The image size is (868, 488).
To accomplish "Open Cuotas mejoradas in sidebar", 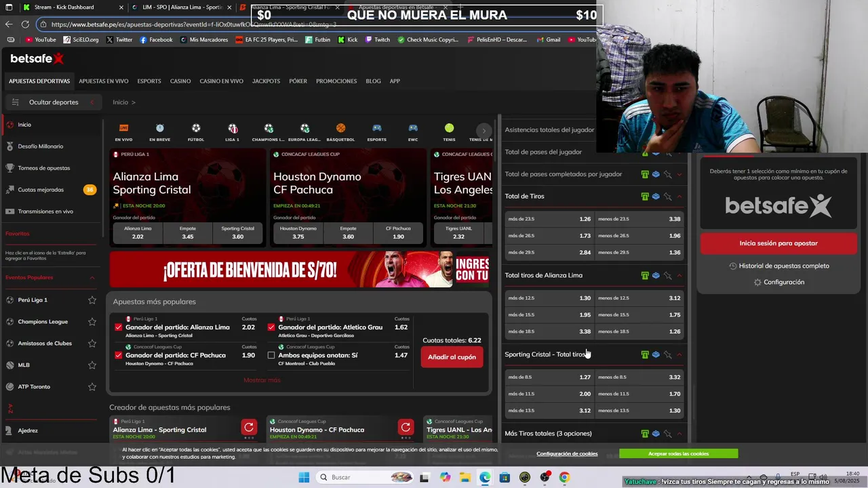I will coord(41,190).
